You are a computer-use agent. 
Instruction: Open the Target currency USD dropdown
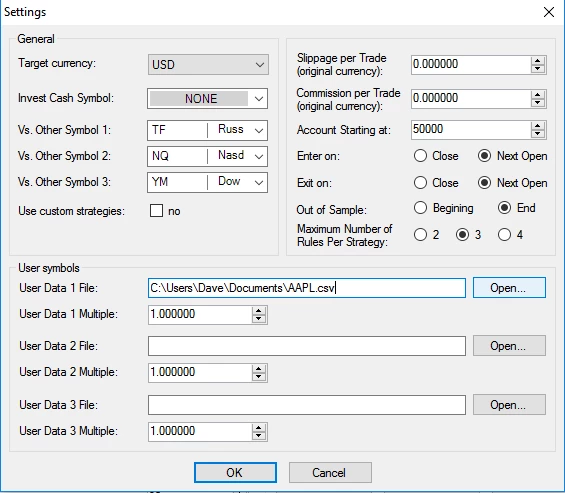(x=208, y=65)
